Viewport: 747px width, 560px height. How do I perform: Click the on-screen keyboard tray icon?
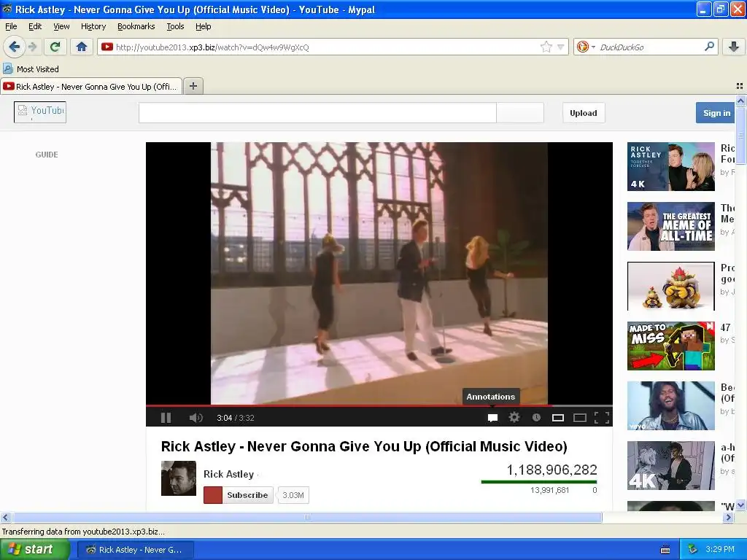pyautogui.click(x=665, y=550)
